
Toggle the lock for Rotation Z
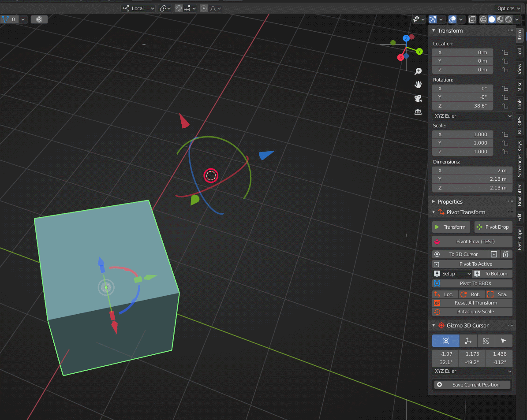coord(505,106)
